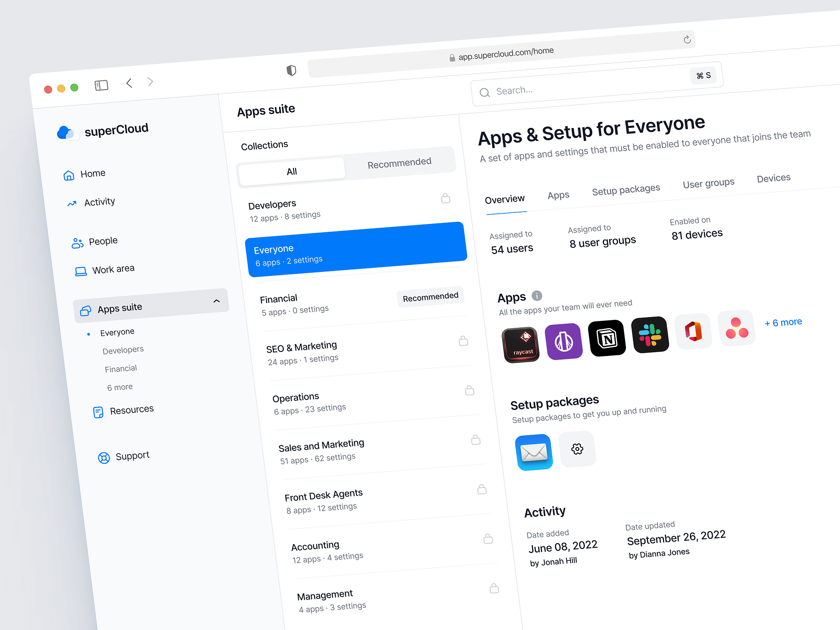This screenshot has width=840, height=630.
Task: Click the 81 devices value
Action: tap(697, 234)
